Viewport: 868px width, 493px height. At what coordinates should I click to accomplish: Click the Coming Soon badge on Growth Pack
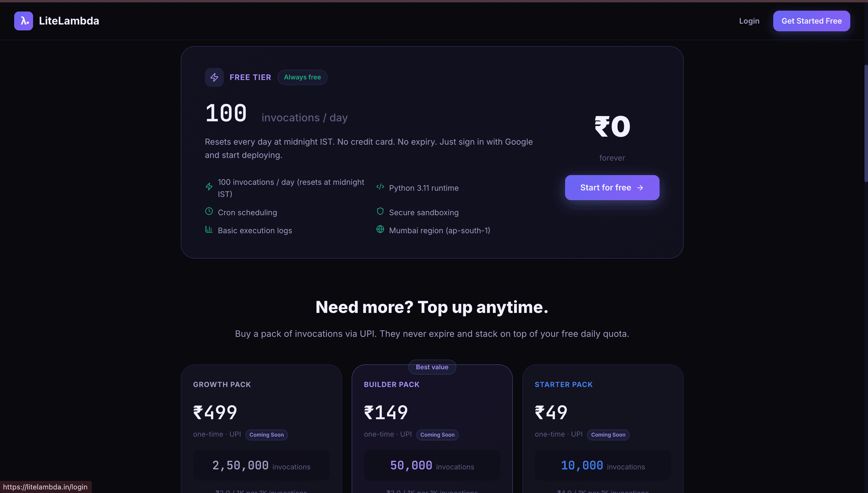[x=266, y=435]
